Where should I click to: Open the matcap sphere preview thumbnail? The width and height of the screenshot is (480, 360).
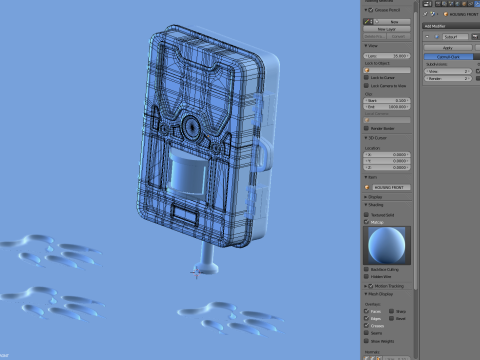coord(387,245)
